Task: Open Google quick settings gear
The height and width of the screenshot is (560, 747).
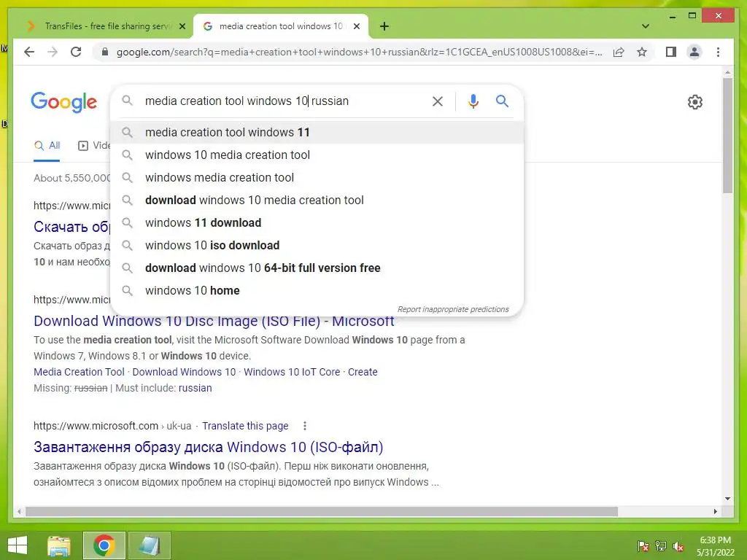Action: click(694, 102)
